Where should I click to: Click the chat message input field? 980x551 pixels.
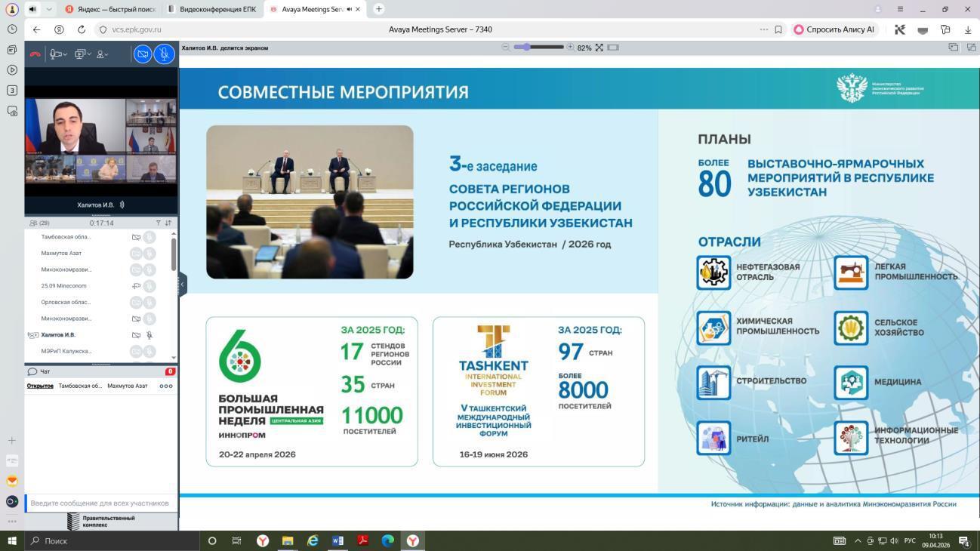(100, 503)
